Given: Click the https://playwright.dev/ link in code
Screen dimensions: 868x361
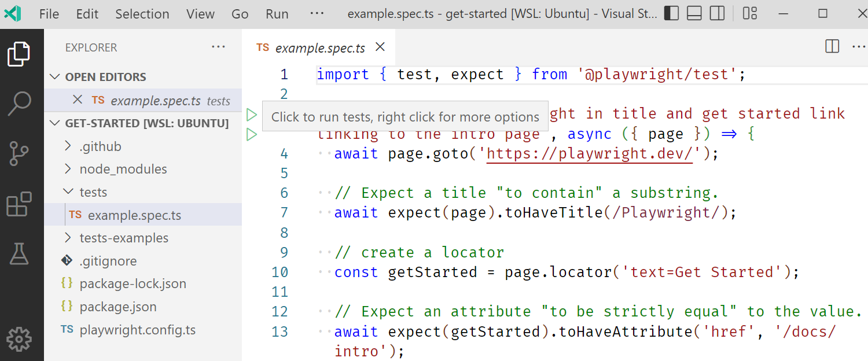Looking at the screenshot, I should coord(590,154).
